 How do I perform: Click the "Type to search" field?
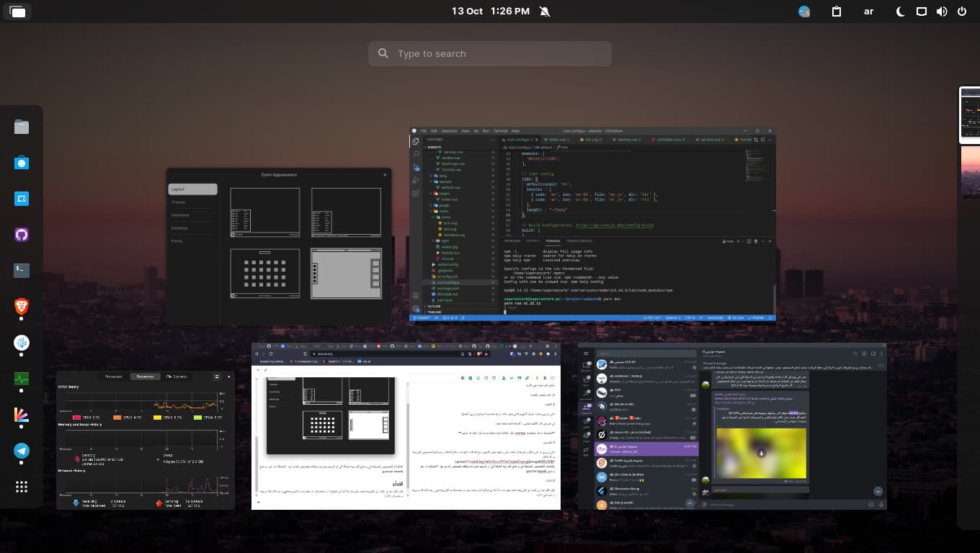[490, 54]
